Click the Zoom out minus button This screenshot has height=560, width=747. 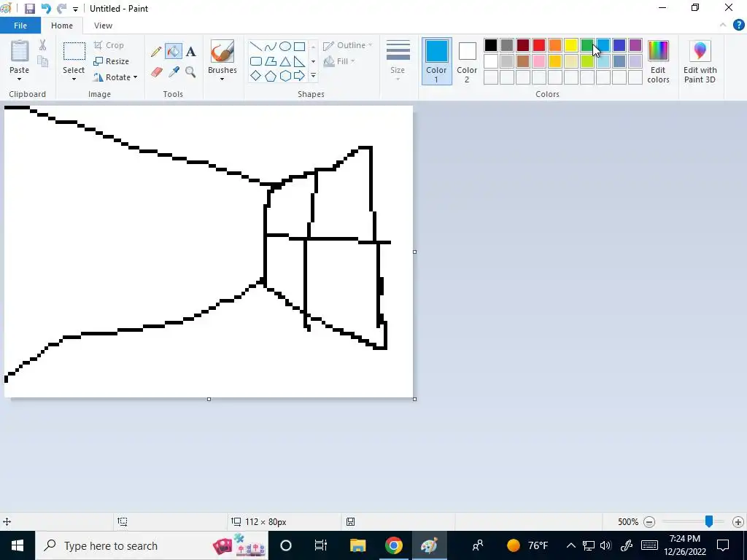click(649, 522)
